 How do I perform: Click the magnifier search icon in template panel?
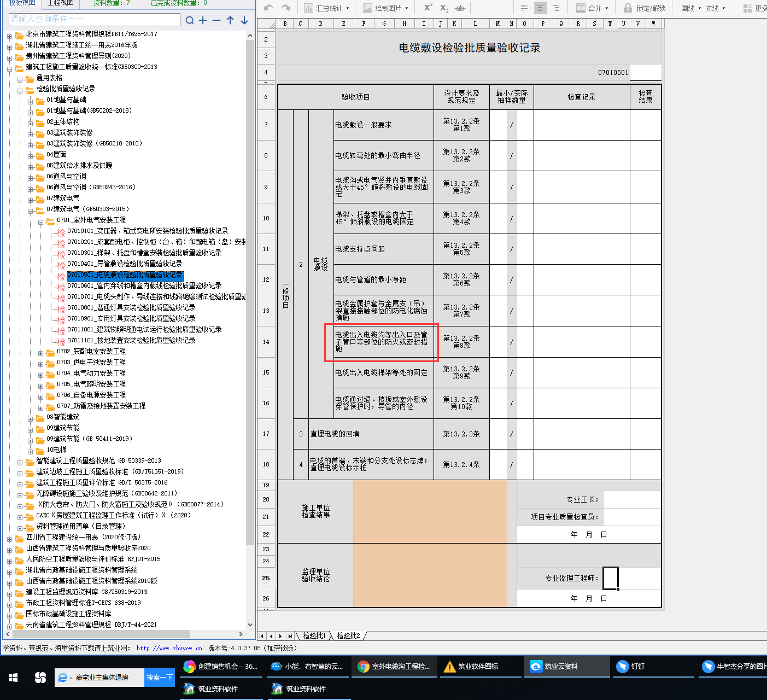pos(189,20)
